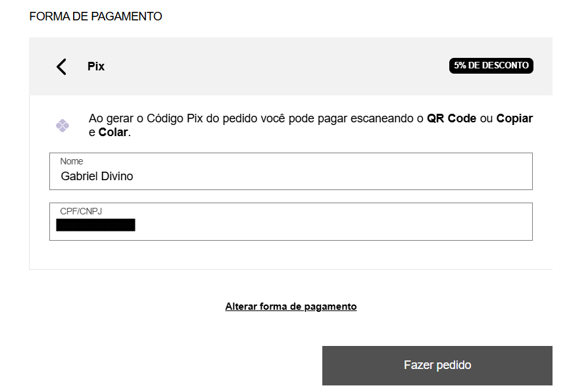Click the Ao gerar o Código Pix instruction
Screen dimensions: 567x392
[x=310, y=125]
